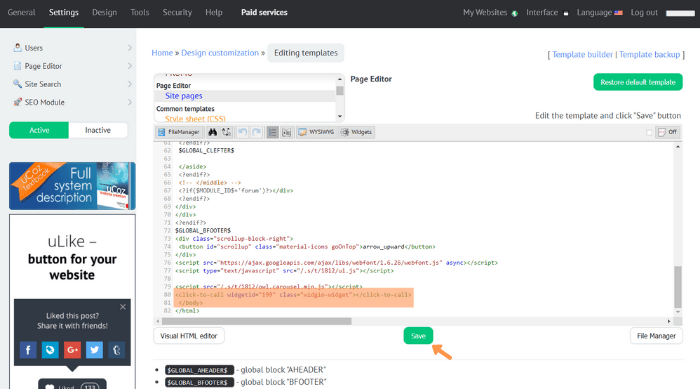Tick the checkbox beside Off button

(649, 132)
